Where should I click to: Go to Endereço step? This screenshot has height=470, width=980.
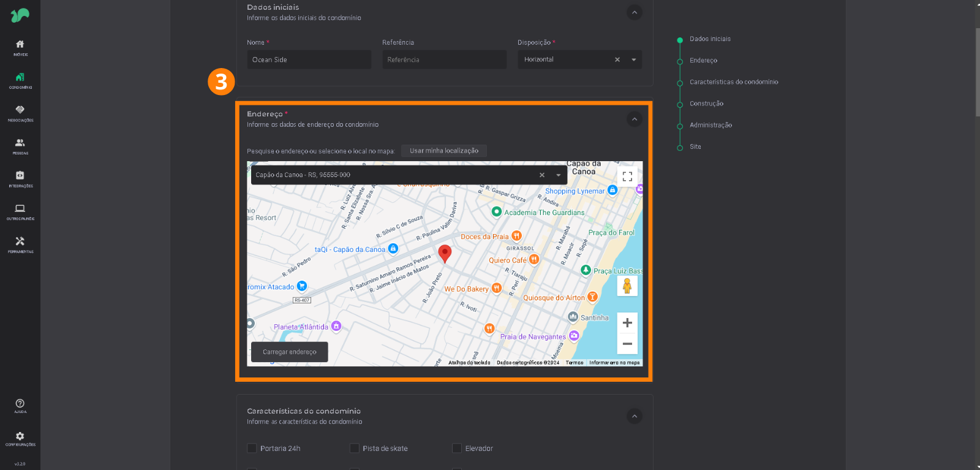[x=703, y=60]
